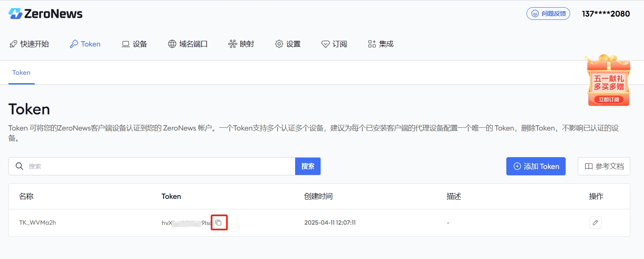Open the 设备 navigation item
This screenshot has width=644, height=259.
pyautogui.click(x=134, y=44)
